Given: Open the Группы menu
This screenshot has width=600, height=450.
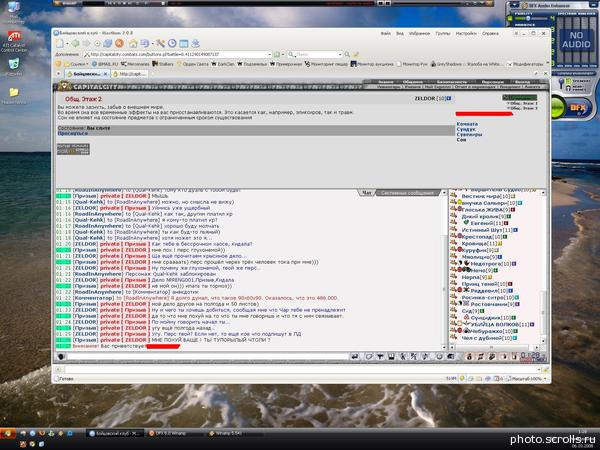Looking at the screenshot, I should click(443, 34).
